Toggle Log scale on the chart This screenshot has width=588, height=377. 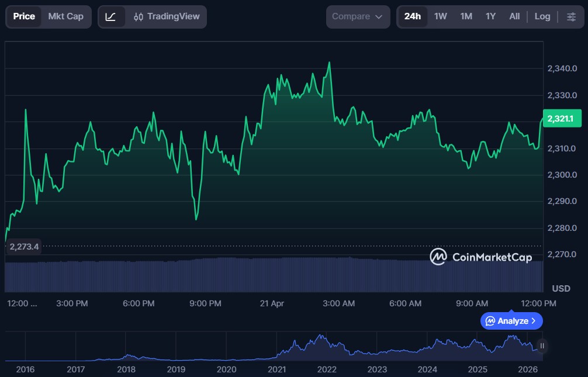(542, 16)
